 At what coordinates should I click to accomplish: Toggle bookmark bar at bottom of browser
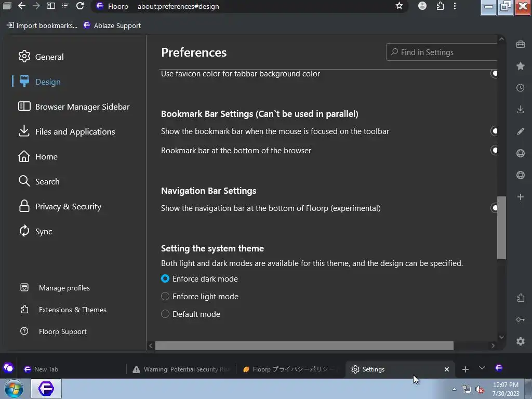(x=494, y=150)
